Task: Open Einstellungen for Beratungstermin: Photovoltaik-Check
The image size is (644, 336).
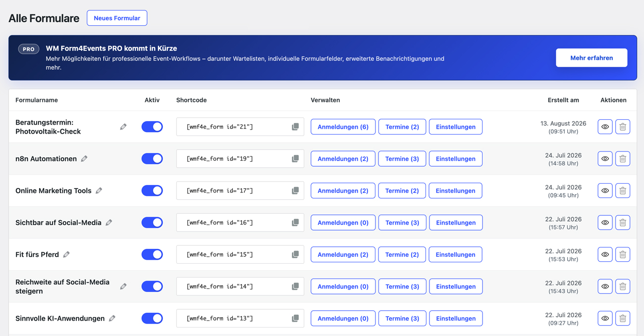Action: (x=456, y=127)
